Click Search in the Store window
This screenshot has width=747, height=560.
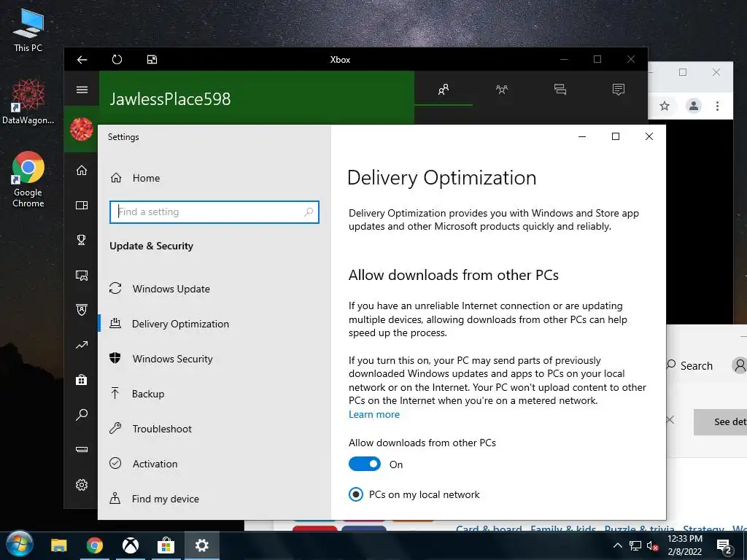[x=690, y=366]
